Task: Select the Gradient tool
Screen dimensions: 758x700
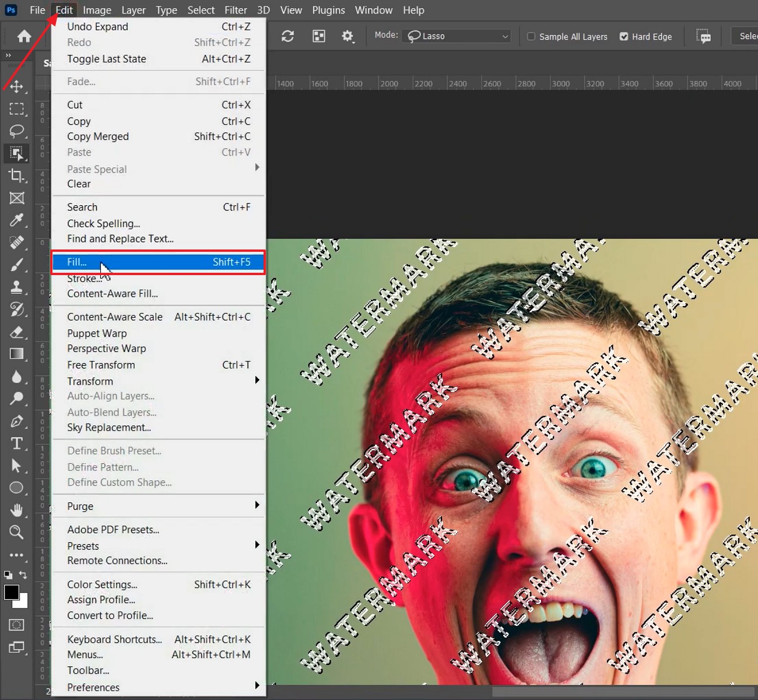Action: (16, 354)
